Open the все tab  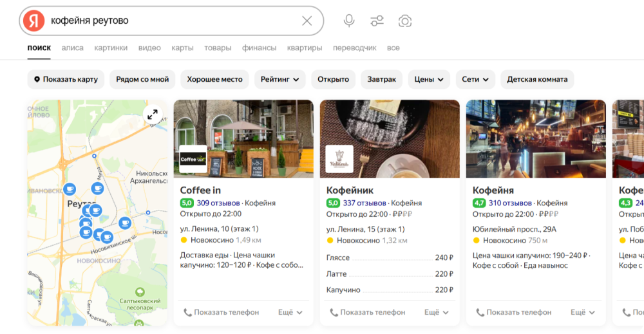pyautogui.click(x=393, y=48)
